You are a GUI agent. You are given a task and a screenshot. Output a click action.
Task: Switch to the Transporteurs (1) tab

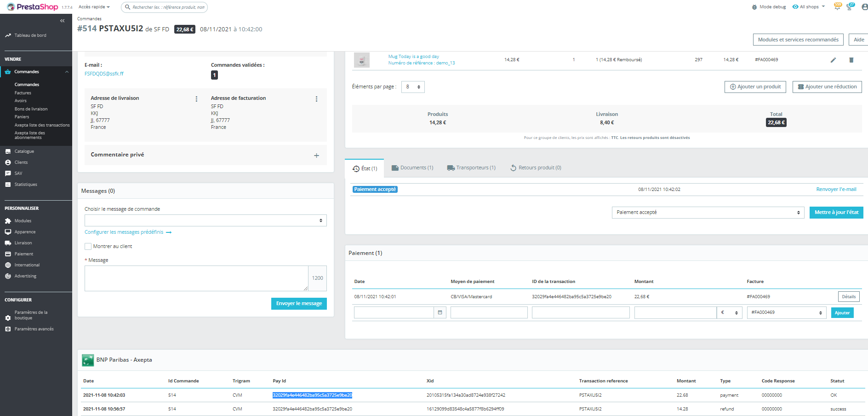[x=471, y=168]
